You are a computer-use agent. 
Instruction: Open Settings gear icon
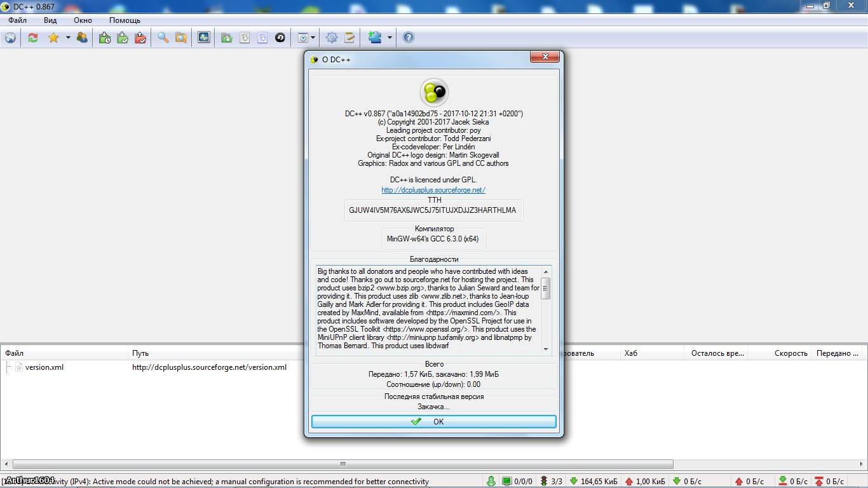click(332, 38)
